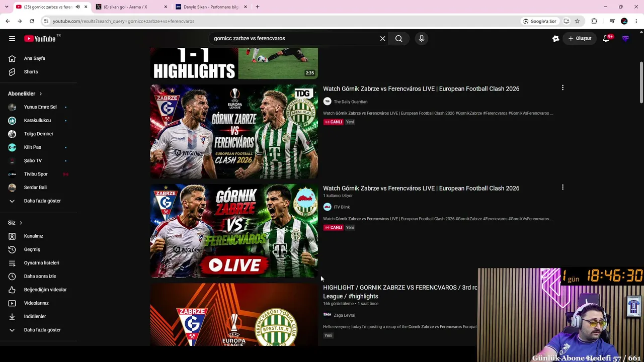The image size is (644, 362).
Task: Open Daha sonra izle watch later
Action: coord(39,276)
